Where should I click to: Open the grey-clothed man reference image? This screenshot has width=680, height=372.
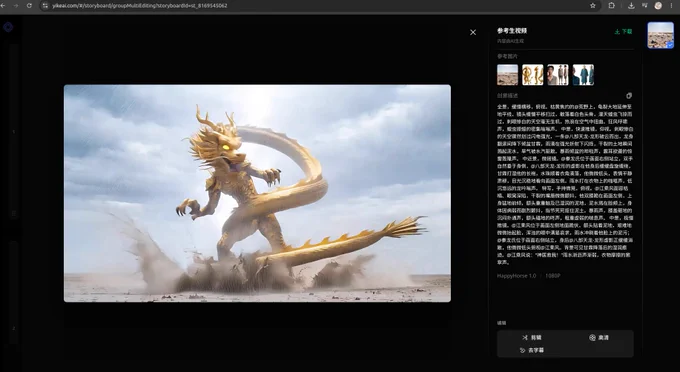pyautogui.click(x=558, y=75)
